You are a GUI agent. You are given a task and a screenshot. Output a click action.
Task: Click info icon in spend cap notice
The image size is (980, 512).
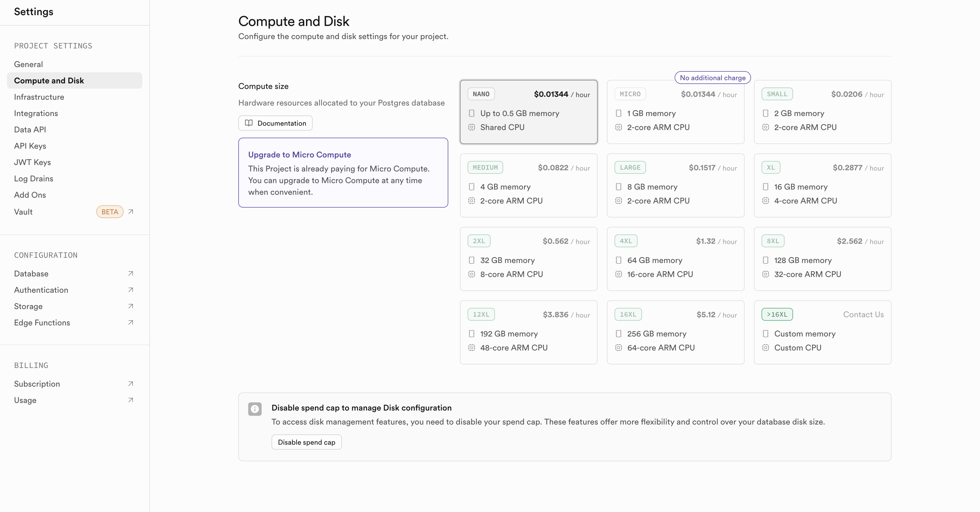point(255,409)
